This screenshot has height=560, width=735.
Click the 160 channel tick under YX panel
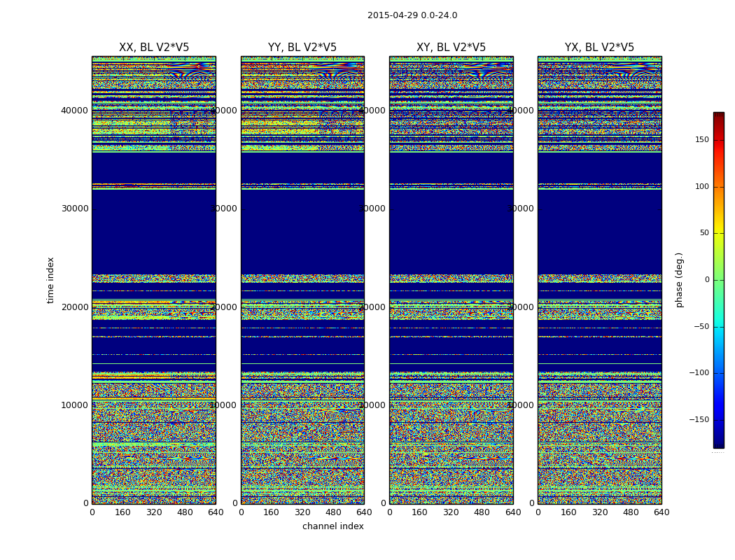click(568, 512)
